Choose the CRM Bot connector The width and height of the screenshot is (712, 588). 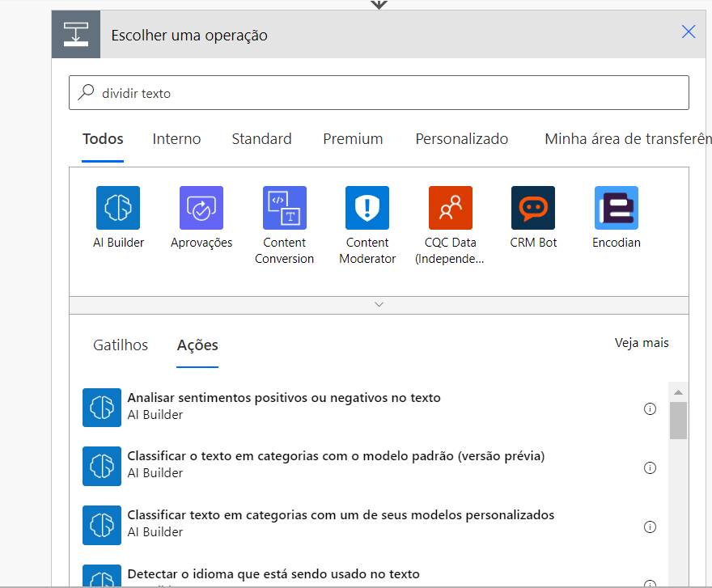click(x=533, y=208)
